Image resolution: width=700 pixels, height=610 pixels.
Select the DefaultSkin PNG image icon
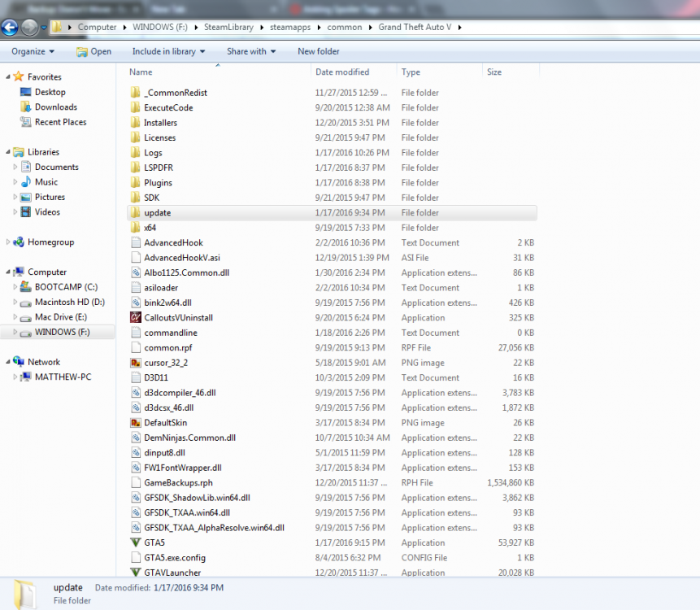pos(136,422)
